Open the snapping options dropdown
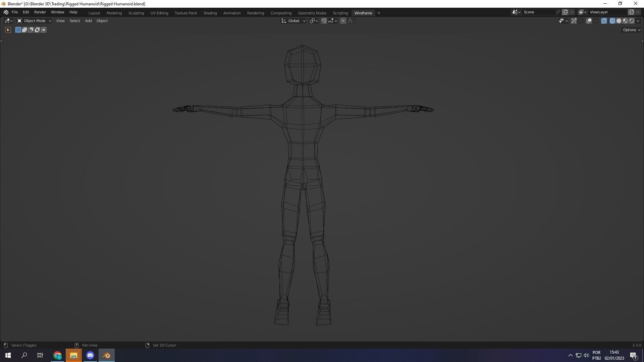The height and width of the screenshot is (362, 644). [x=333, y=21]
